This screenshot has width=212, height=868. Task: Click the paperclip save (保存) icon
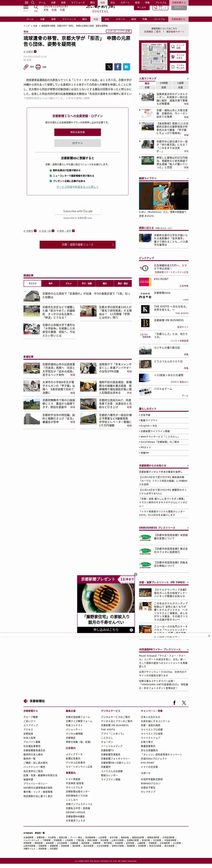tap(26, 67)
